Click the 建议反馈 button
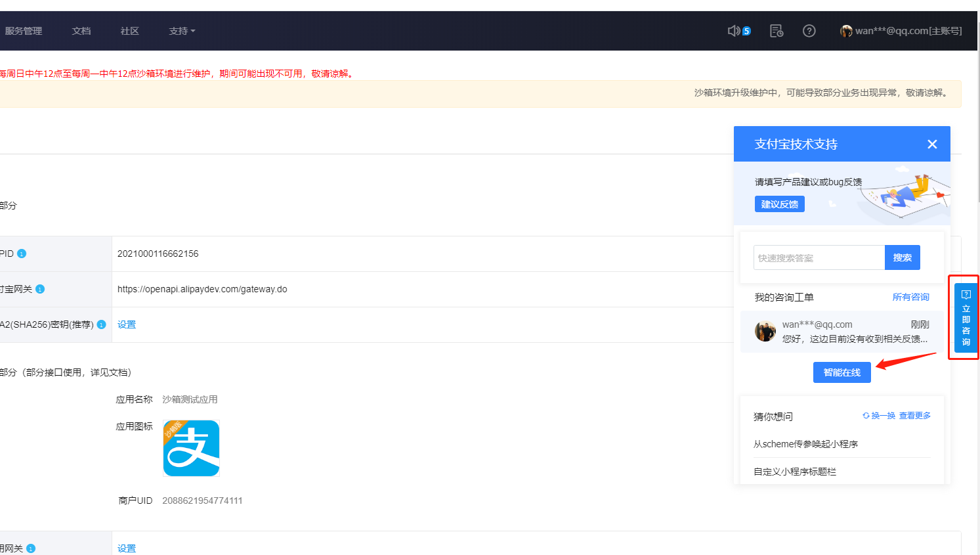This screenshot has width=980, height=555. [x=779, y=204]
